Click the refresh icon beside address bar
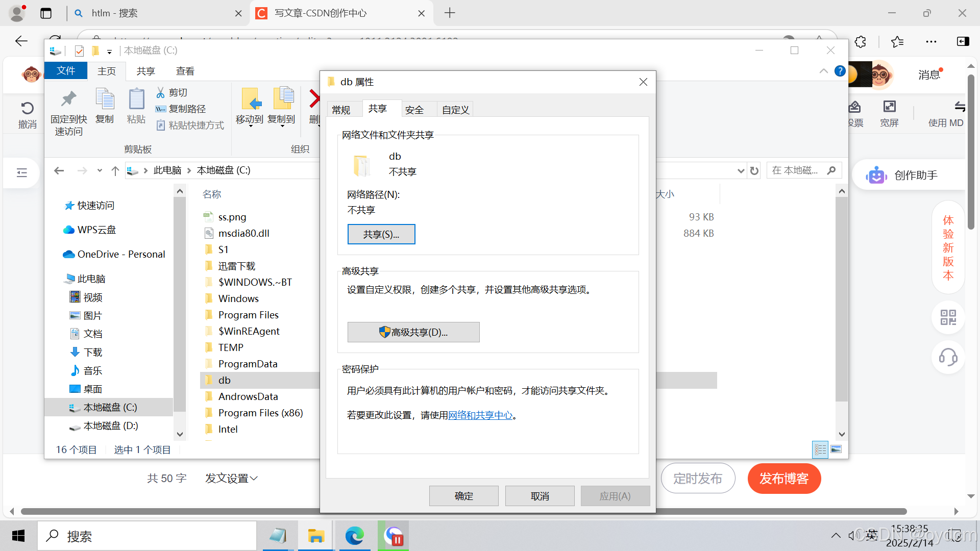The image size is (980, 551). pos(754,171)
